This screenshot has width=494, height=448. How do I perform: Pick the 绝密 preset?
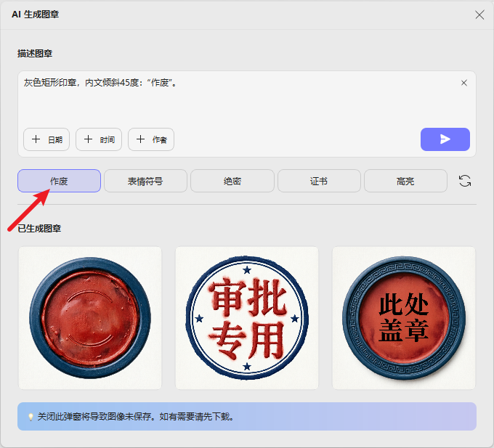pos(232,181)
